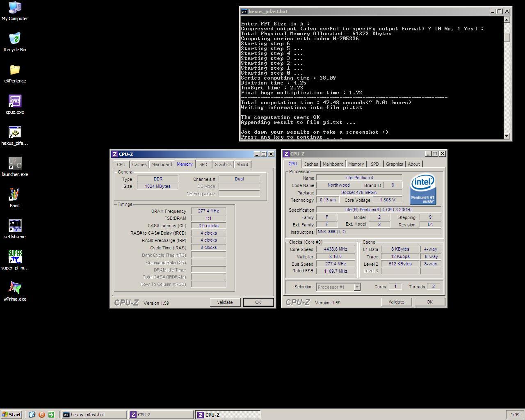Click the orange quick launch icon in taskbar
The image size is (525, 420).
click(41, 415)
